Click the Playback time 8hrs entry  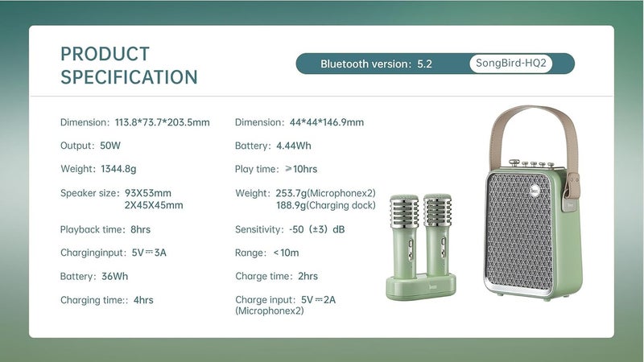105,229
